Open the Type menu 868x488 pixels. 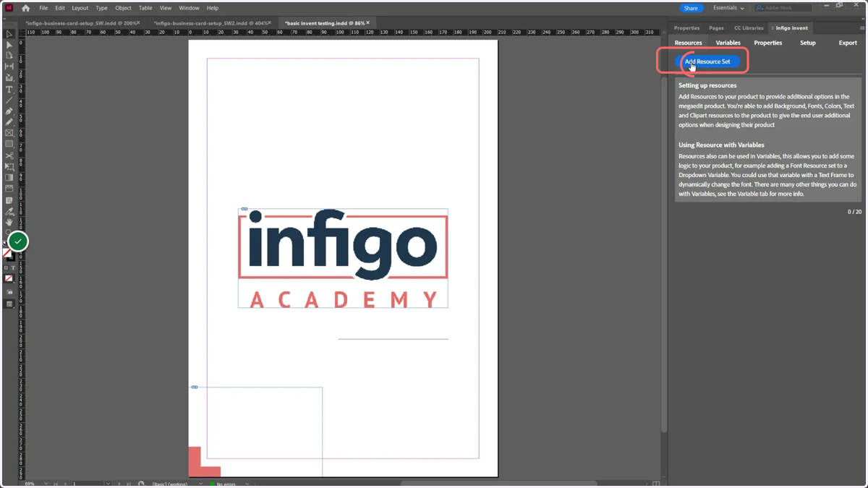[x=101, y=8]
